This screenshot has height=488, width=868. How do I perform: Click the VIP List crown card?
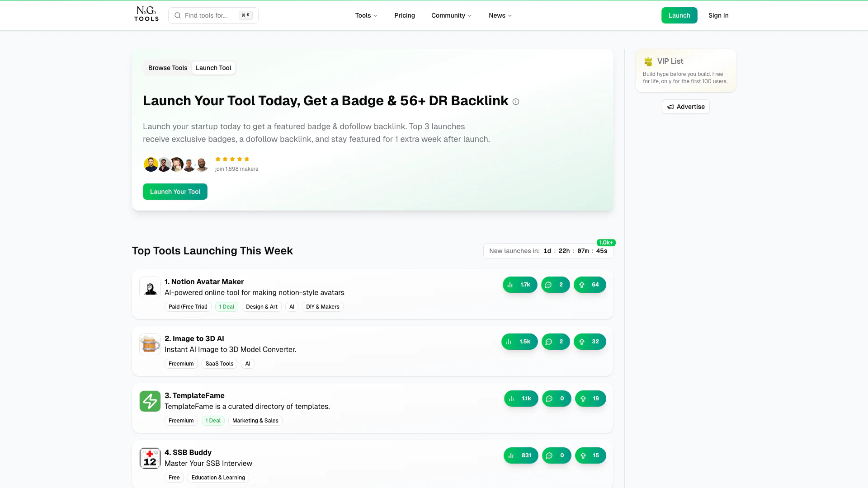coord(685,70)
